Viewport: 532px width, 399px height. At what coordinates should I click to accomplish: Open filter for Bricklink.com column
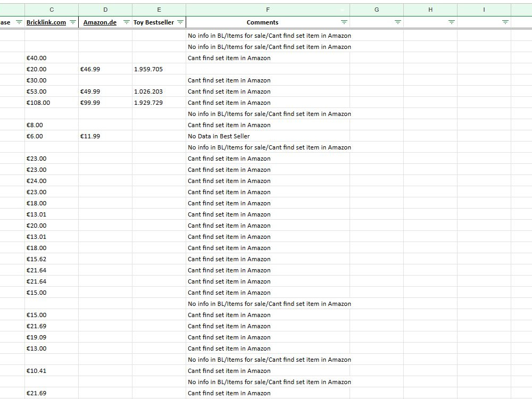(x=72, y=22)
